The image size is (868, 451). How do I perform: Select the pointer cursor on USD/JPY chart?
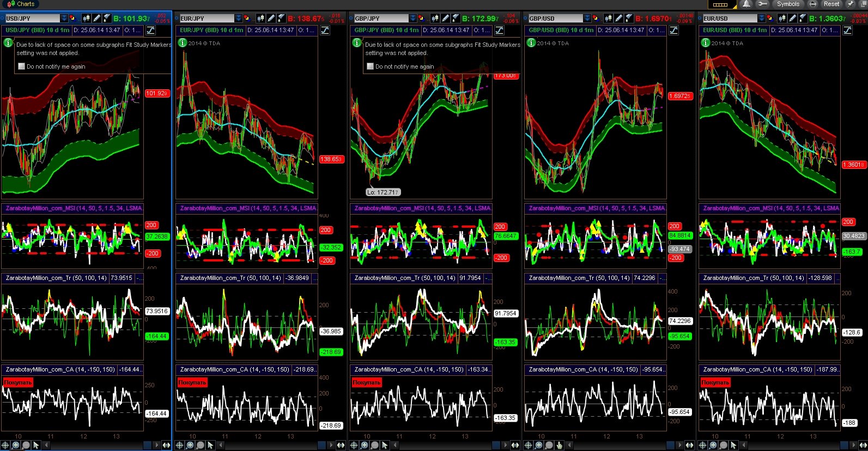[x=37, y=446]
